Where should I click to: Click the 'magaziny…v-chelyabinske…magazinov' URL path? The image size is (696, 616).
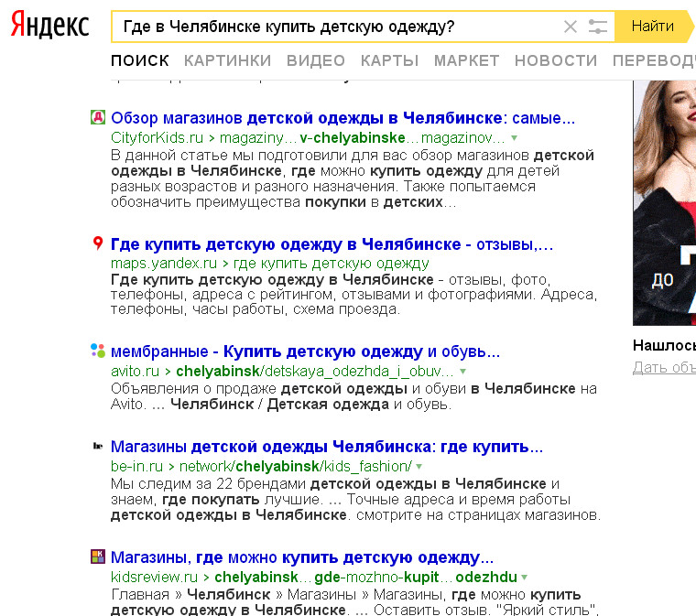coord(363,138)
